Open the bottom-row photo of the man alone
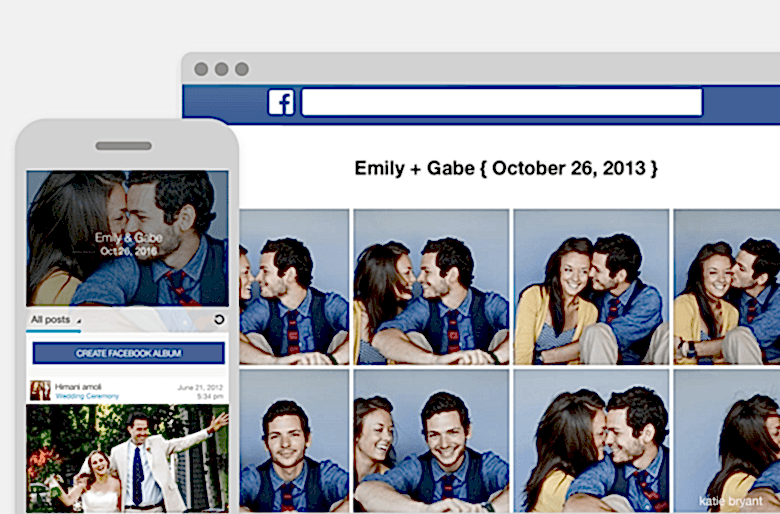Viewport: 780px width, 514px height. (294, 441)
